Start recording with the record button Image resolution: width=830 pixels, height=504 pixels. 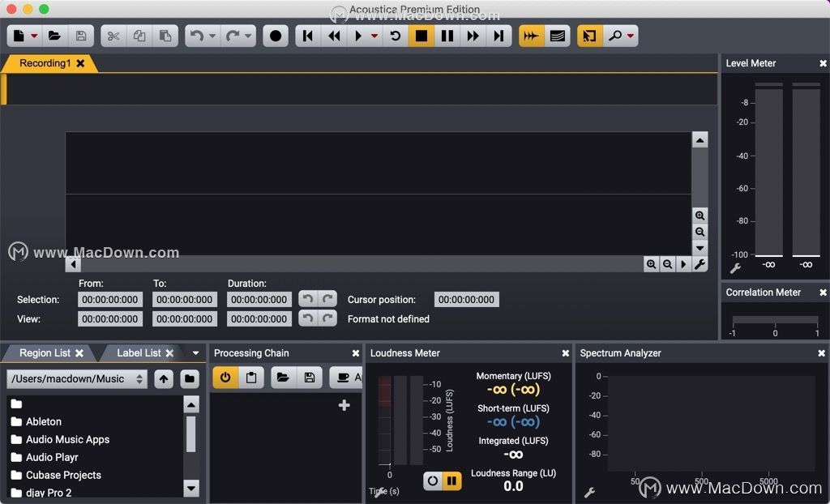[276, 36]
